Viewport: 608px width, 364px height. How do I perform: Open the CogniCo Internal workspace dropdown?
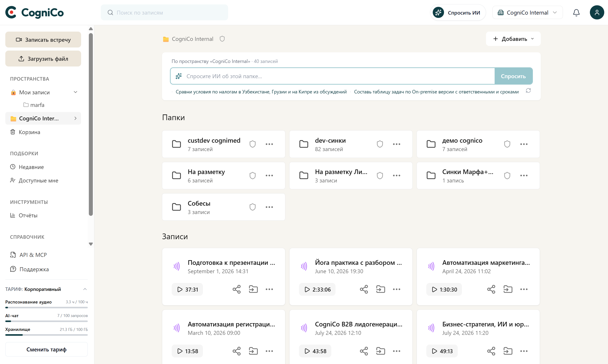(x=527, y=13)
